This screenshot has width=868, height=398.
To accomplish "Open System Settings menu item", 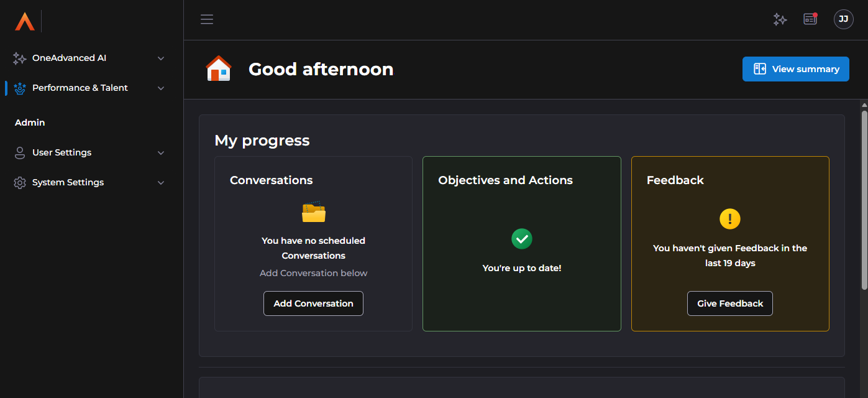I will (x=91, y=182).
